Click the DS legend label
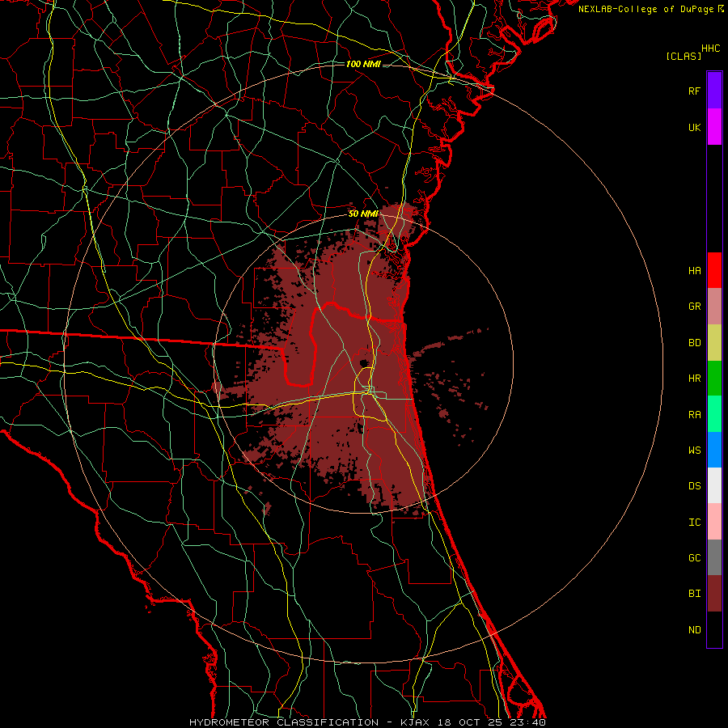Image resolution: width=728 pixels, height=728 pixels. pos(694,486)
